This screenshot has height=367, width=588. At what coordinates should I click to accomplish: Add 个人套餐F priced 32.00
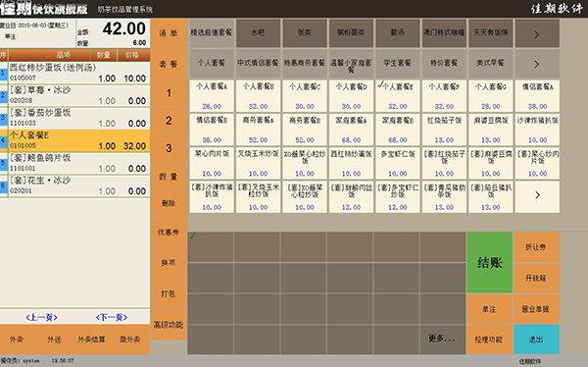pyautogui.click(x=444, y=96)
